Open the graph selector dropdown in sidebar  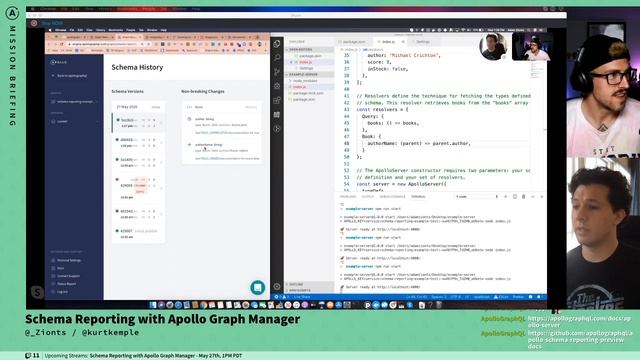(x=75, y=102)
